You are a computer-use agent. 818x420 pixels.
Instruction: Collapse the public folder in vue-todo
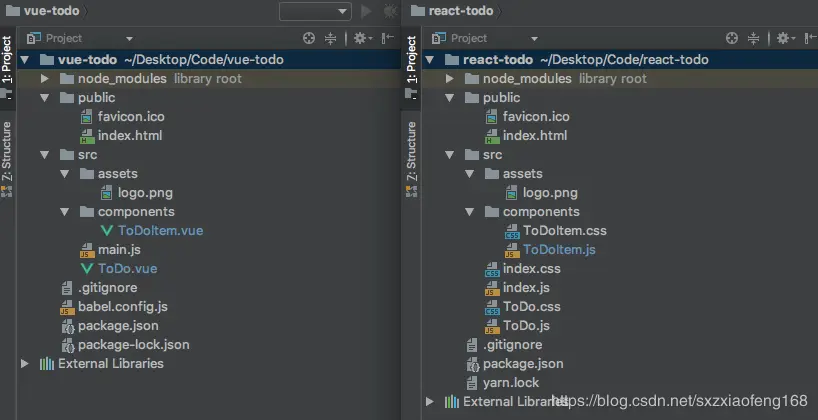pyautogui.click(x=44, y=98)
